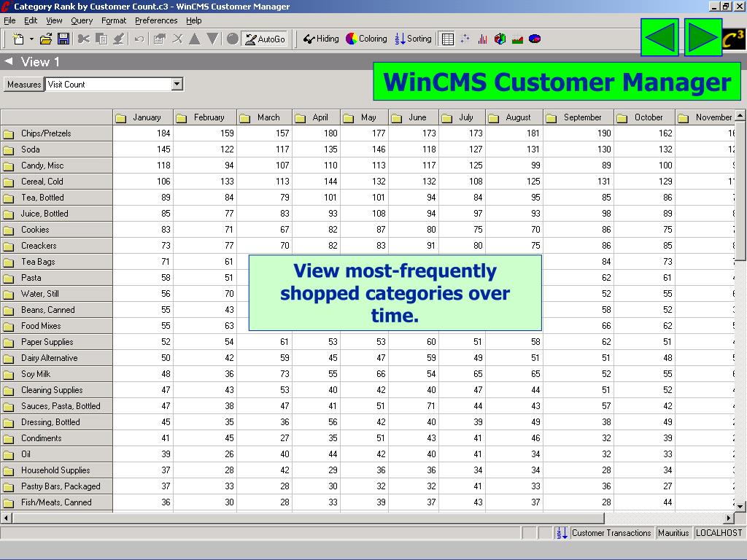Toggle the AutoGo button

click(x=265, y=39)
